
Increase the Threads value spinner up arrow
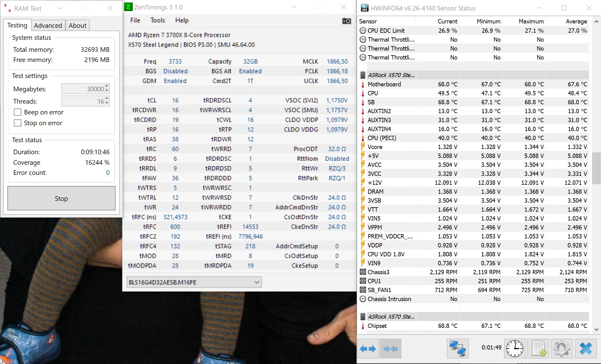pos(107,99)
